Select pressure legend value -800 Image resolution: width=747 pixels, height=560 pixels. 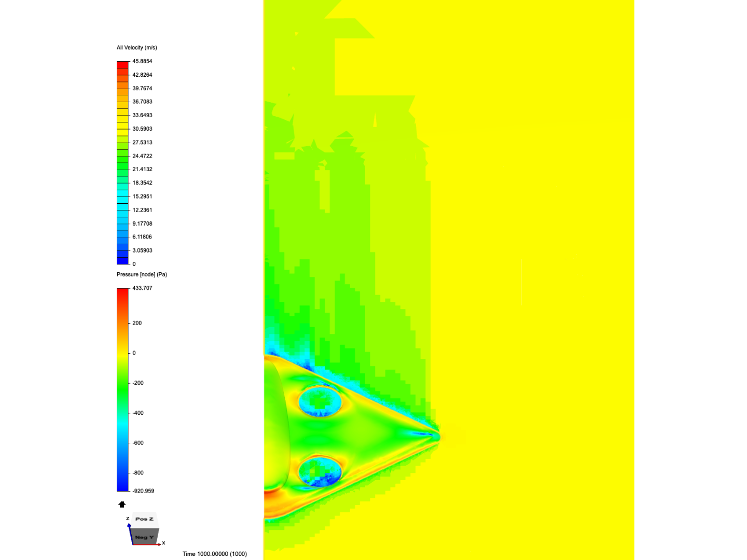[138, 473]
